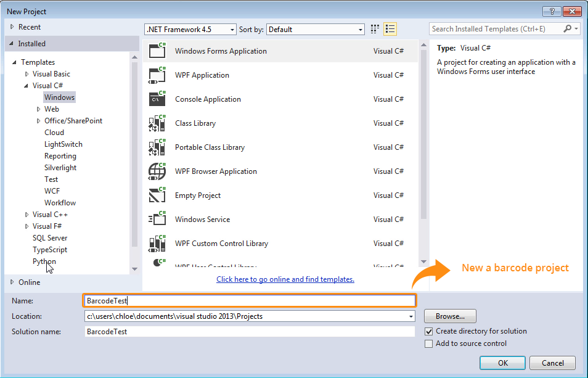This screenshot has width=588, height=378.
Task: Click the Class Library template icon
Action: (157, 123)
